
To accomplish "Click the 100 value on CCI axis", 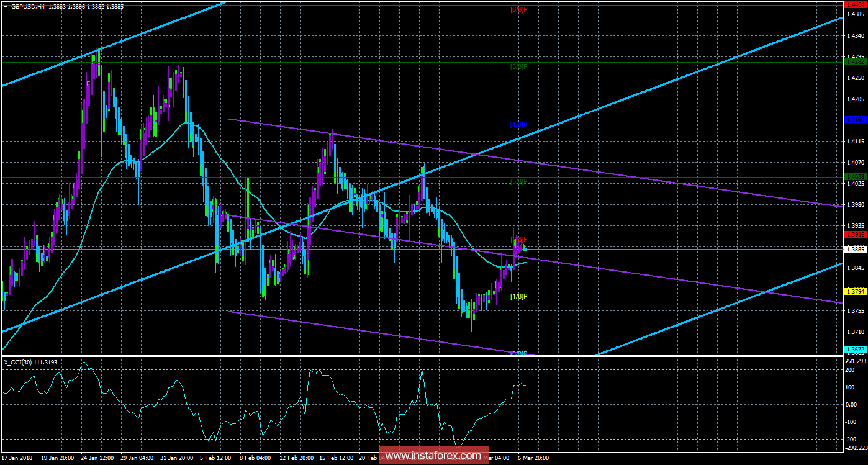I will click(851, 387).
